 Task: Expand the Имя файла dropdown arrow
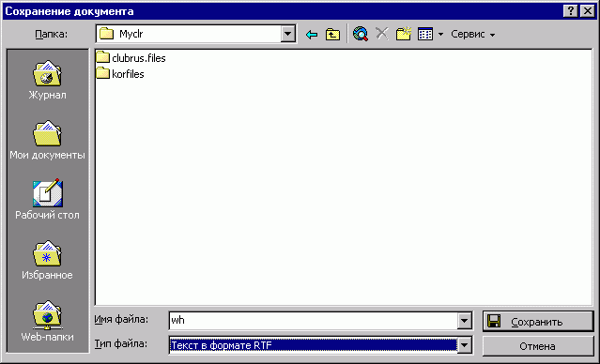pyautogui.click(x=464, y=321)
